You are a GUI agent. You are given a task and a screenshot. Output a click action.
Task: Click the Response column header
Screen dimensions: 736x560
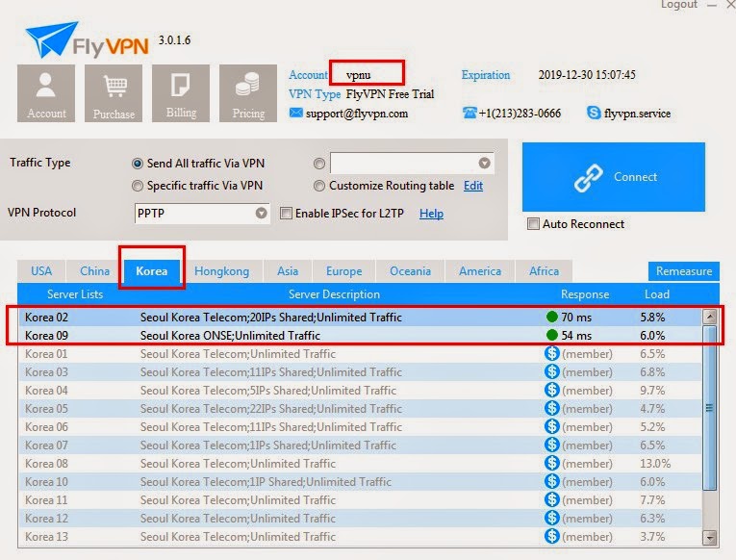coord(585,294)
